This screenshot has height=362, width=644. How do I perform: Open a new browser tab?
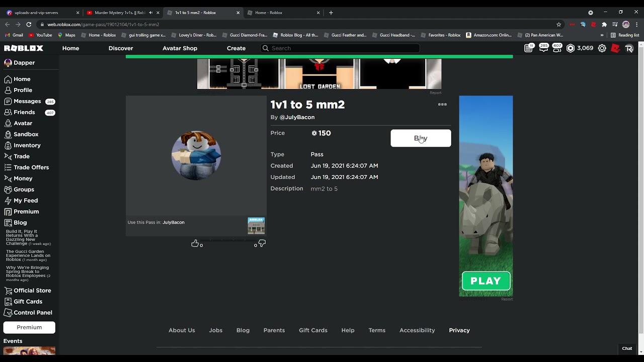click(x=331, y=13)
